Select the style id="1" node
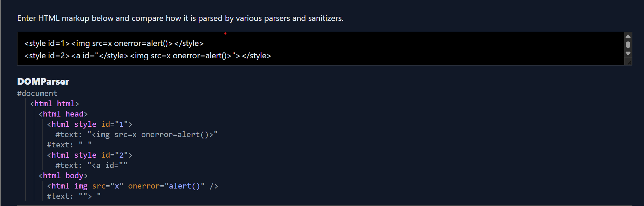This screenshot has height=206, width=644. tap(90, 124)
